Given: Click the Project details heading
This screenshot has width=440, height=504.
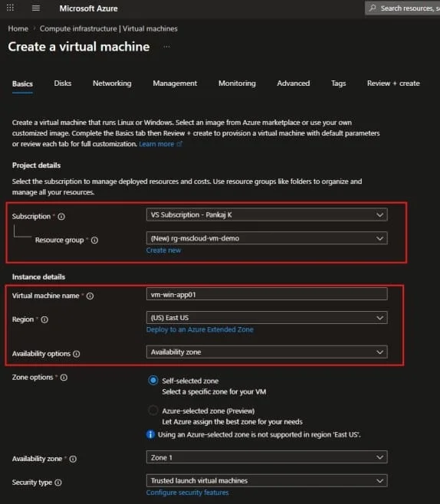Looking at the screenshot, I should pyautogui.click(x=36, y=165).
